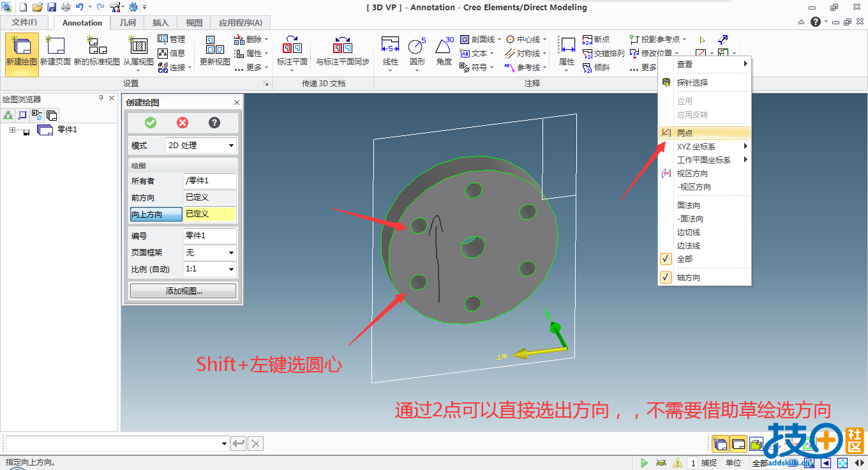Viewport: 868px width, 470px height.
Task: Click the Save icon in quick access toolbar
Action: (51, 7)
